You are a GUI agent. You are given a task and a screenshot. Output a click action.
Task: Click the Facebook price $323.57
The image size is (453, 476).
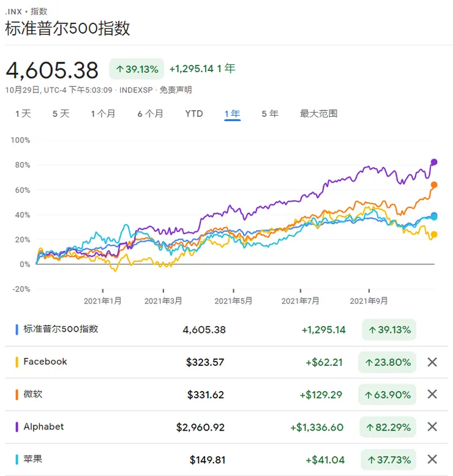pos(205,362)
